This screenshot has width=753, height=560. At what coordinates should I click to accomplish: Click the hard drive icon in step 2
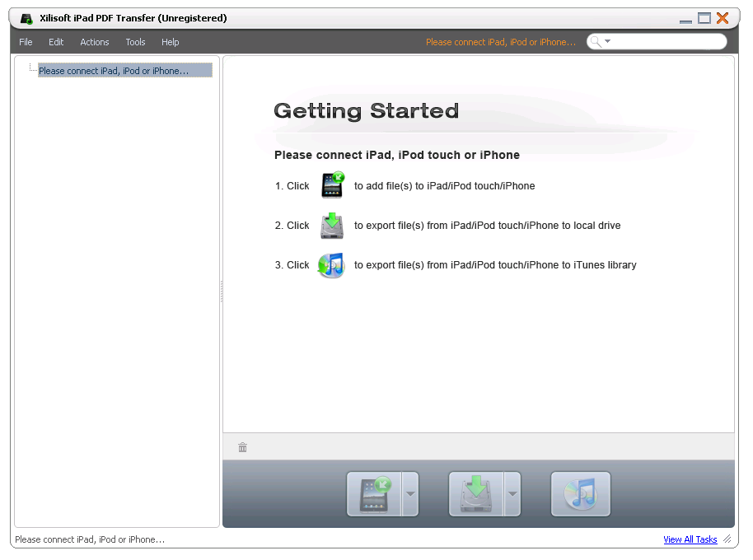point(332,226)
